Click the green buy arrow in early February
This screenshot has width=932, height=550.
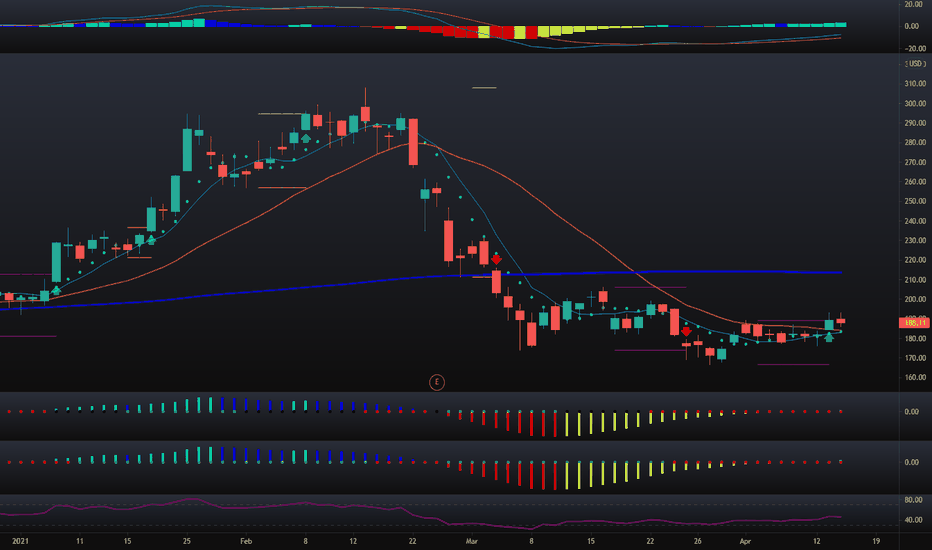click(x=306, y=139)
